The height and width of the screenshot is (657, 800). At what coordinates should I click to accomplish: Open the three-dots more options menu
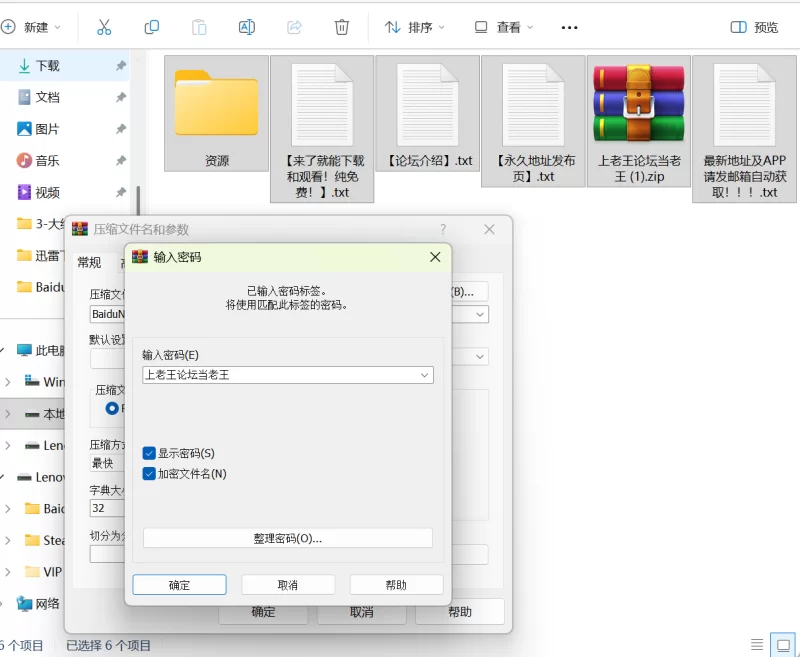click(569, 28)
